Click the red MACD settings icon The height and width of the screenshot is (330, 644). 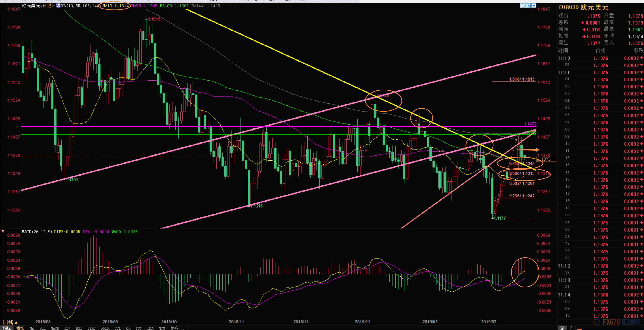pyautogui.click(x=3, y=231)
